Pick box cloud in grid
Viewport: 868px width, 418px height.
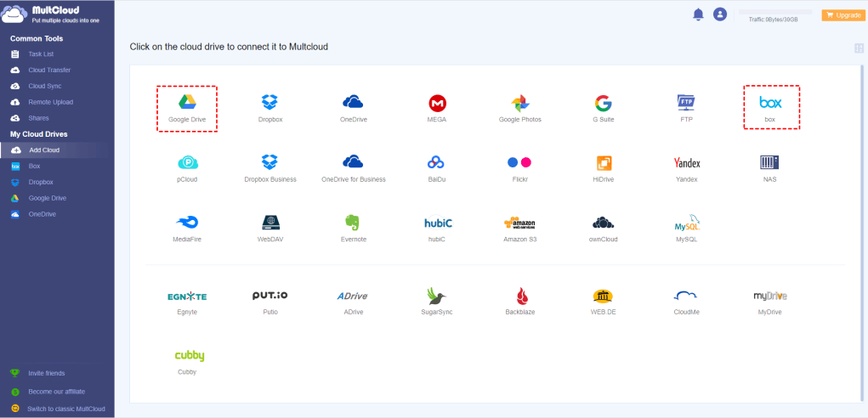(771, 107)
